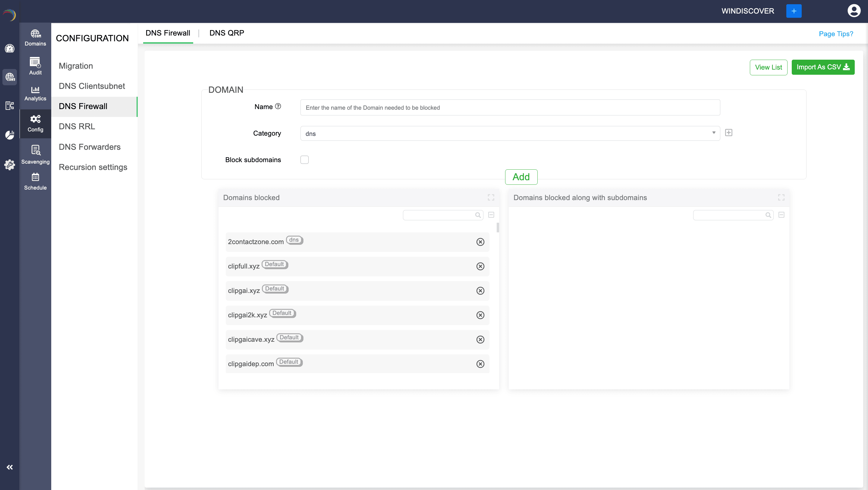Click the user profile avatar icon

pos(854,11)
